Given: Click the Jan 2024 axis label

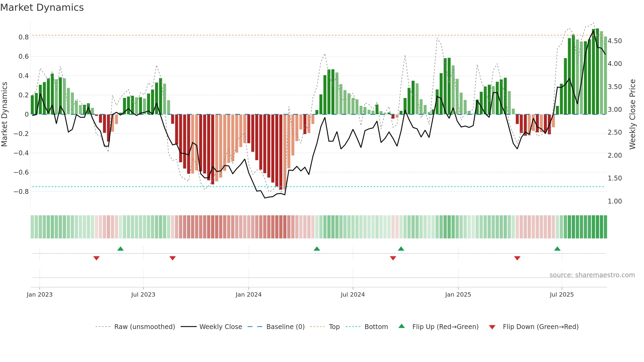Looking at the screenshot, I should point(249,294).
